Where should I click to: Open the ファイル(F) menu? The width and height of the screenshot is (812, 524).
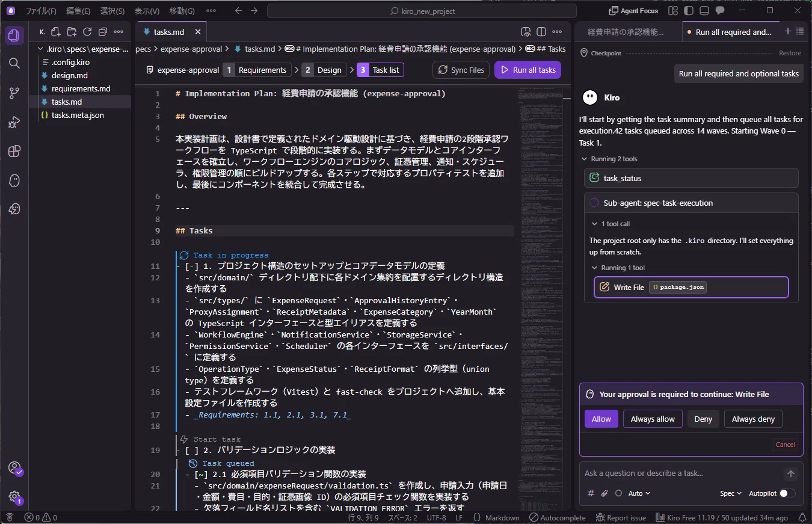41,11
